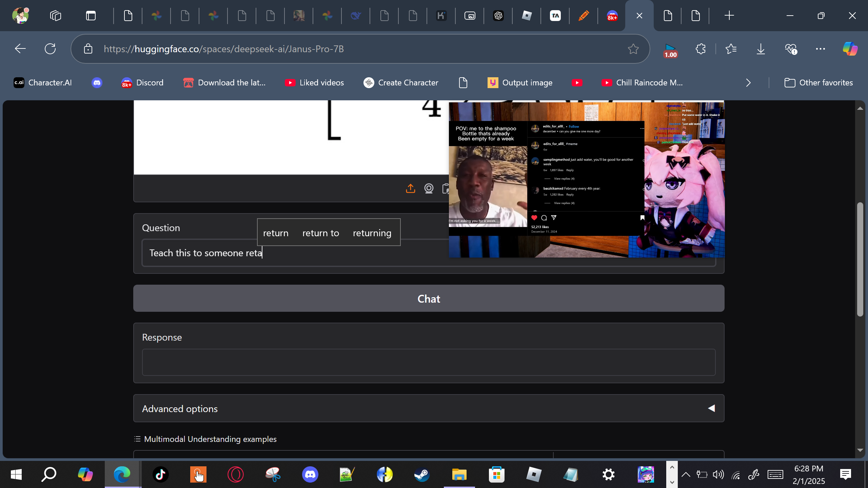The width and height of the screenshot is (868, 488).
Task: Open Discord from the Windows taskbar
Action: [310, 474]
